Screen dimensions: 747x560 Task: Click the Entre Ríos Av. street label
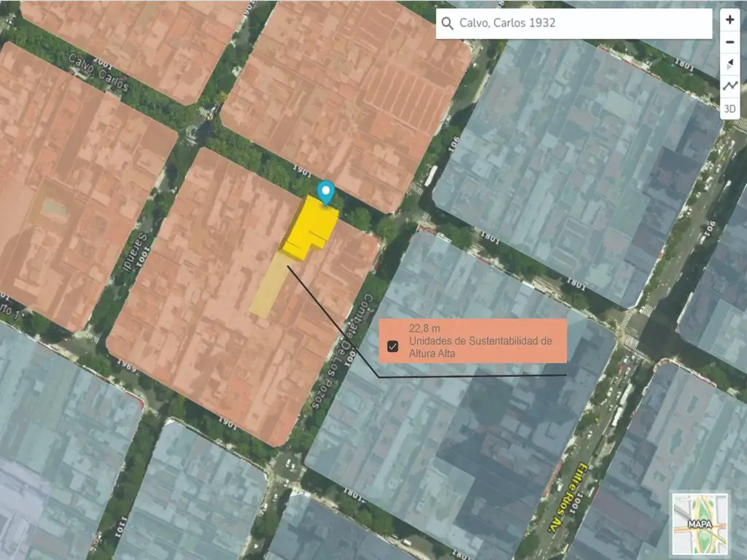(x=568, y=497)
